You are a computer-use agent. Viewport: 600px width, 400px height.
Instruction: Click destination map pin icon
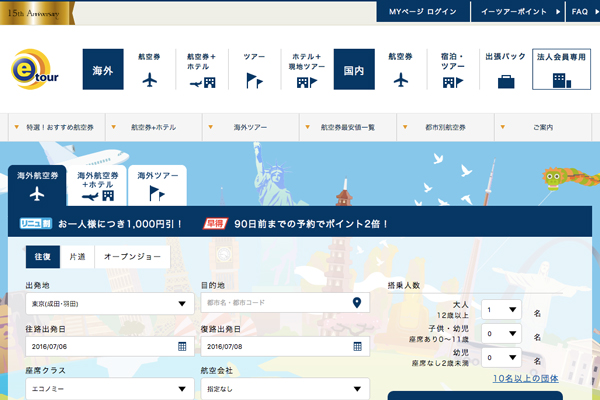[x=357, y=302]
